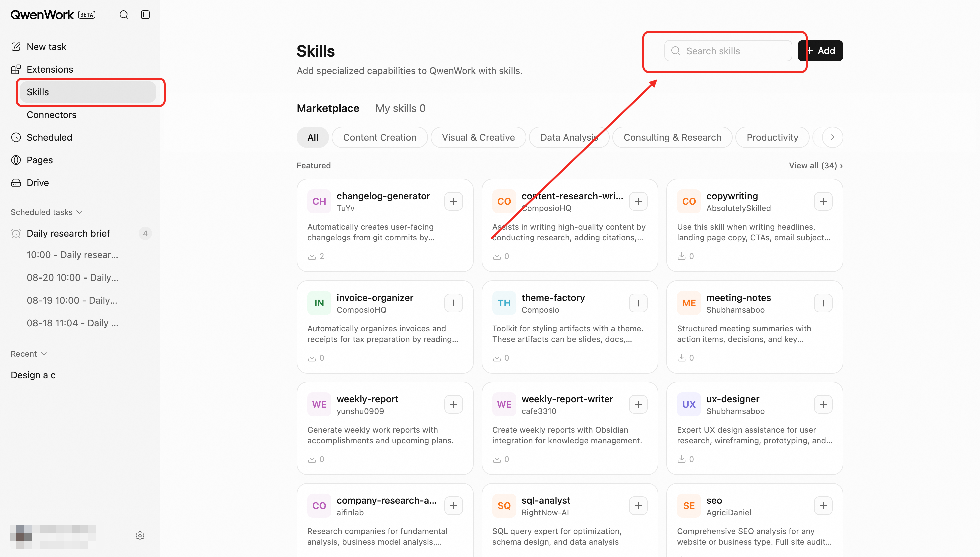Switch to the My skills tab

pos(400,108)
